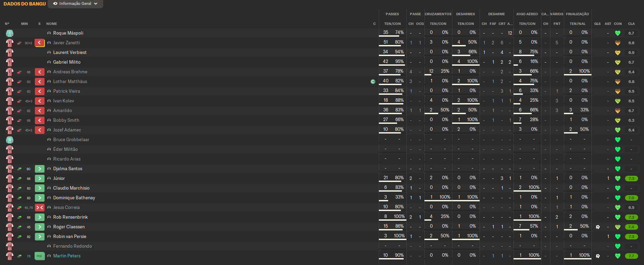Viewport: 644px width, 265px height.
Task: Click Andreas Brehme's red substitution icon
Action: click(x=40, y=72)
